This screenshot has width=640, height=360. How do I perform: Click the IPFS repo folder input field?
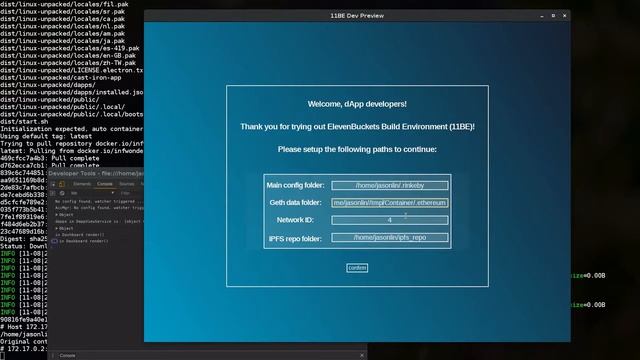pos(390,238)
